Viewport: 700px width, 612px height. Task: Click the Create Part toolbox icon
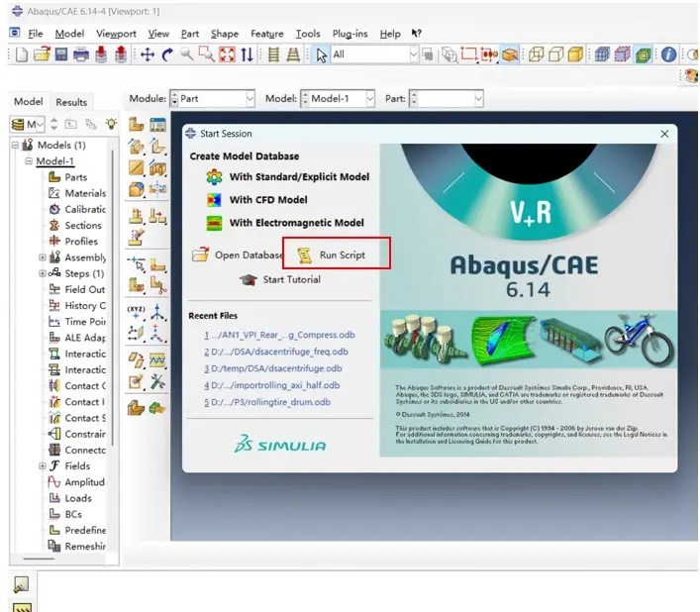pos(137,125)
